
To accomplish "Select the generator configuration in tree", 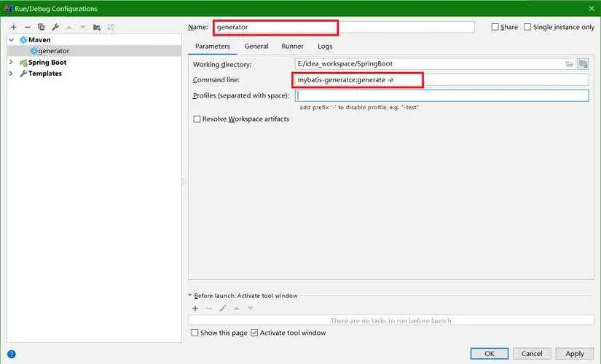I will click(x=94, y=51).
